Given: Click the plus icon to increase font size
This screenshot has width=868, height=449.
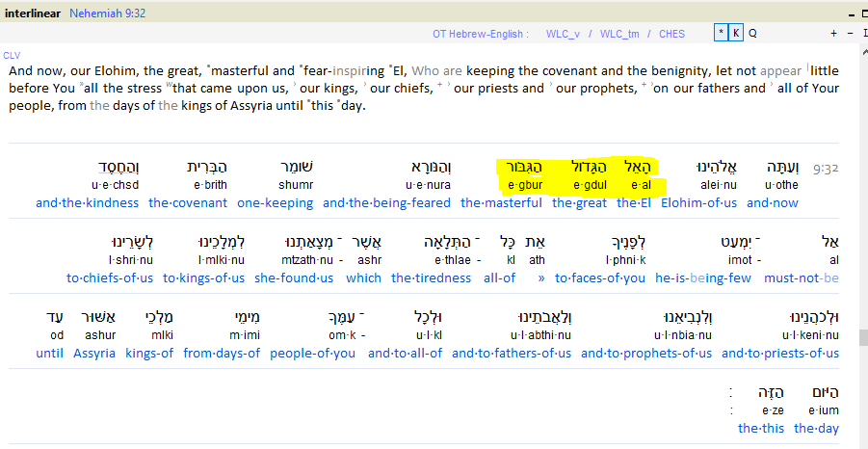Looking at the screenshot, I should (833, 34).
